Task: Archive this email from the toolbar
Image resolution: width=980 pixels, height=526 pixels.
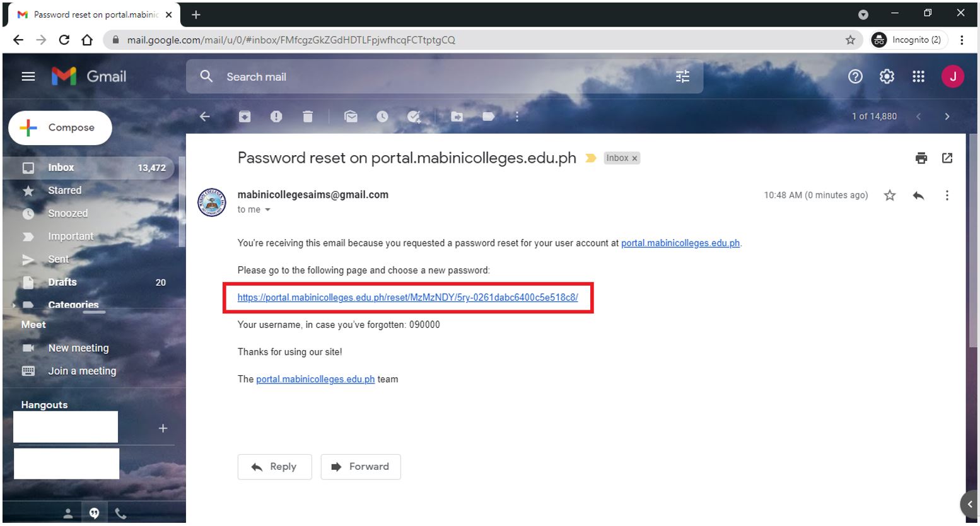Action: coord(245,117)
